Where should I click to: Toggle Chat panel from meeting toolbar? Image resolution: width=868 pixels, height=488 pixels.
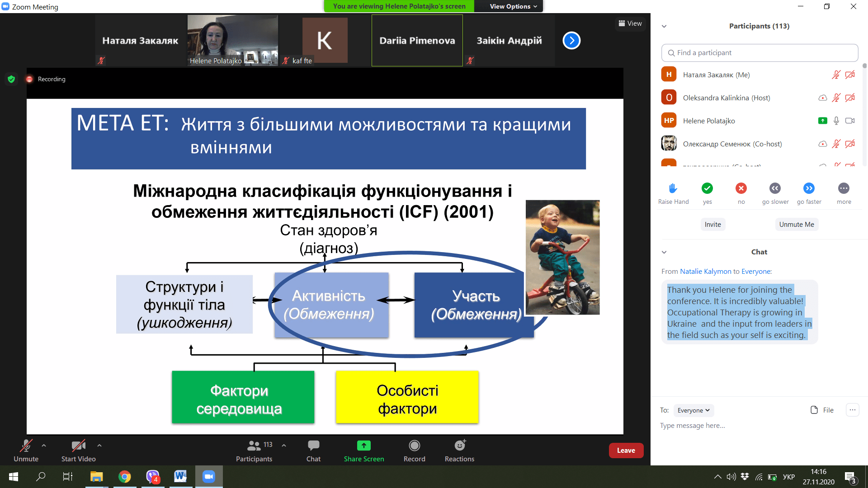click(313, 446)
